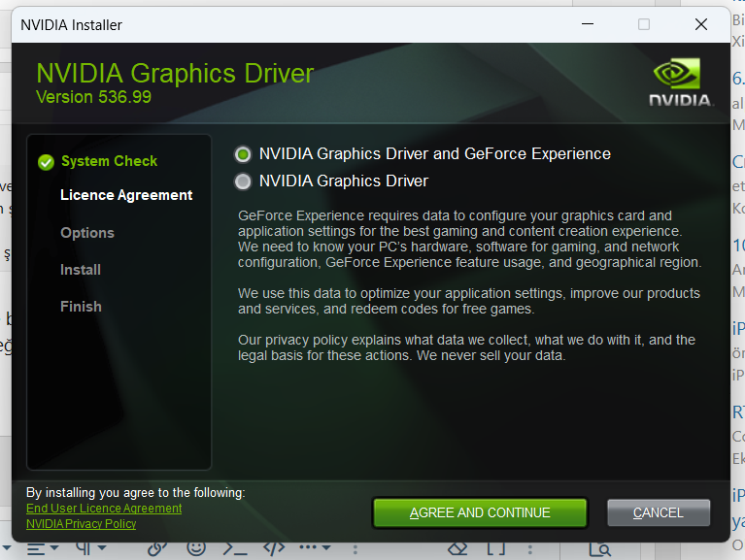Minimize the NVIDIA Installer window
Screen dimensions: 745x560
[588, 24]
